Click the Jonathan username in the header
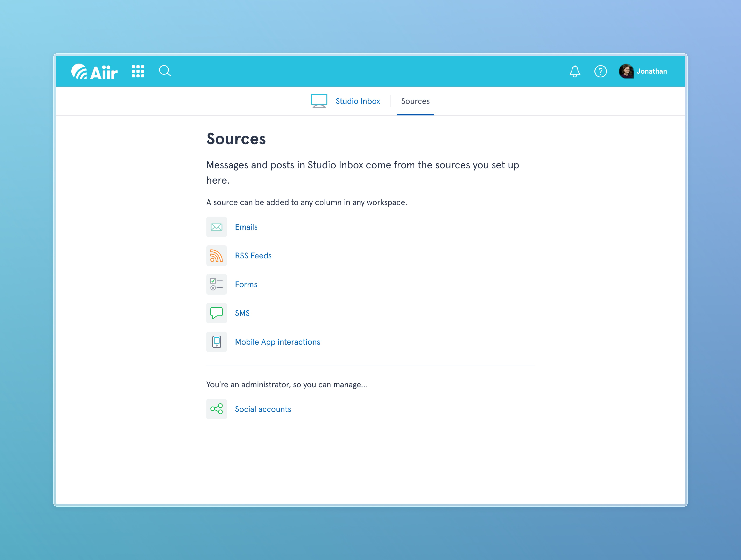Viewport: 741px width, 560px height. click(x=651, y=71)
